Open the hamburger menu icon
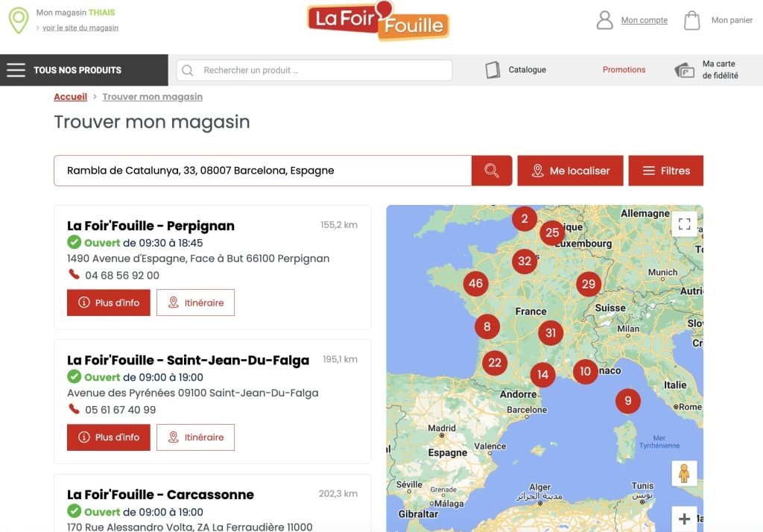Screen dimensions: 763x532 pyautogui.click(x=16, y=70)
